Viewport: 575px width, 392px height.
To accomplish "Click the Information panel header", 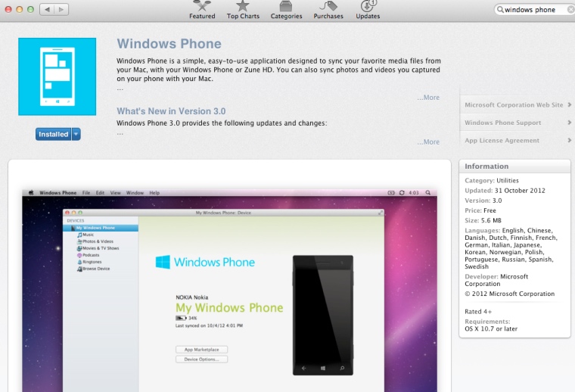I will click(514, 166).
